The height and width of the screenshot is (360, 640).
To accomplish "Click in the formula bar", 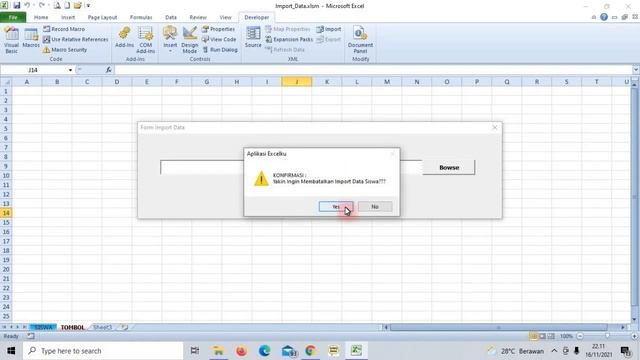I will tap(373, 70).
